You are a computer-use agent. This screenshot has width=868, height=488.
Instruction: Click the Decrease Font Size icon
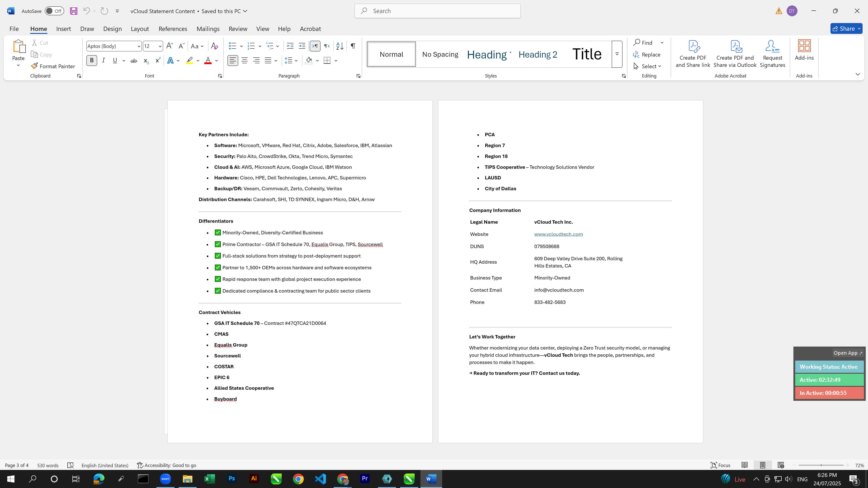click(181, 46)
